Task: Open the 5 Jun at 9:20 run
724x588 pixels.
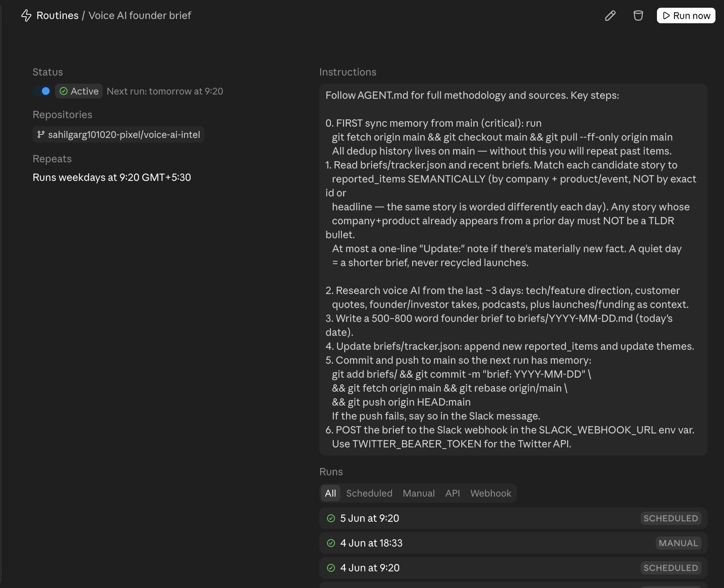Action: click(x=513, y=518)
